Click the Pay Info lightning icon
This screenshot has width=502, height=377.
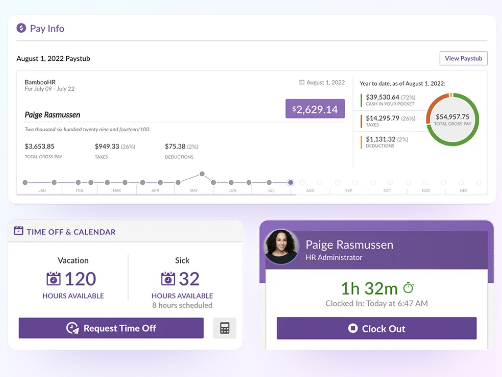click(21, 28)
